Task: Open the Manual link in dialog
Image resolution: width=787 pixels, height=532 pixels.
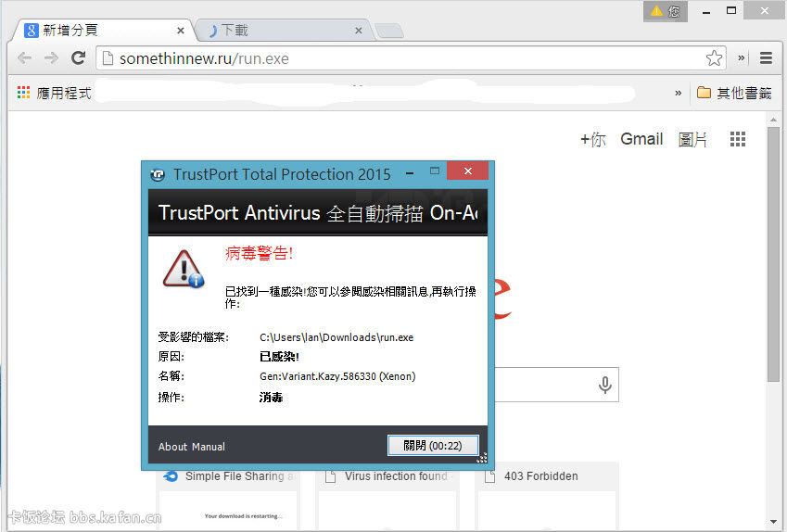Action: [209, 447]
